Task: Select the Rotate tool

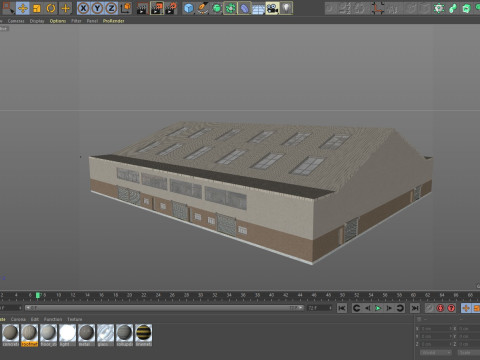Action: coord(51,8)
